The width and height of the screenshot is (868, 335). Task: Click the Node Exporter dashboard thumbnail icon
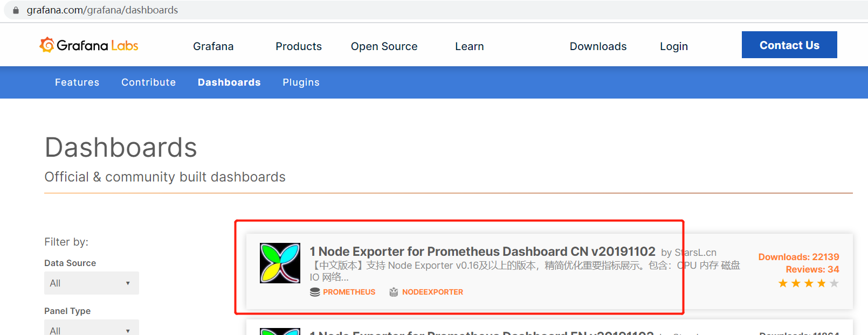point(280,263)
